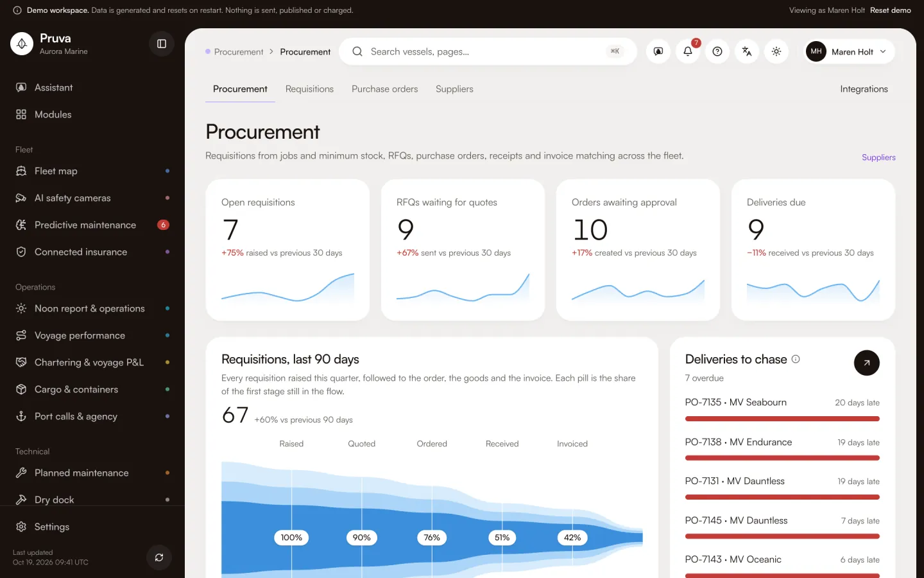Open Port calls & agency
This screenshot has width=924, height=578.
(92, 416)
